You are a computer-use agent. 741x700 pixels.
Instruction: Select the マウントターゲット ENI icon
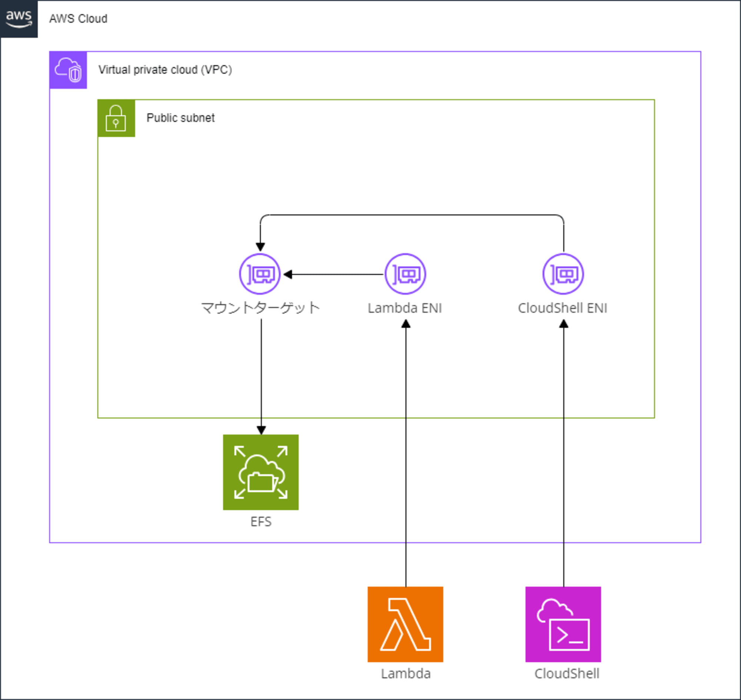point(260,274)
